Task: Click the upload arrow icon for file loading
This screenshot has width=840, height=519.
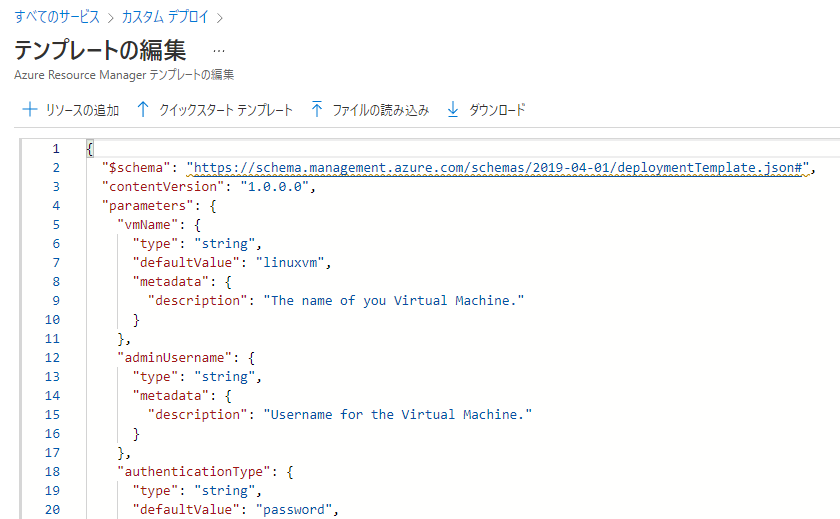Action: pyautogui.click(x=317, y=109)
